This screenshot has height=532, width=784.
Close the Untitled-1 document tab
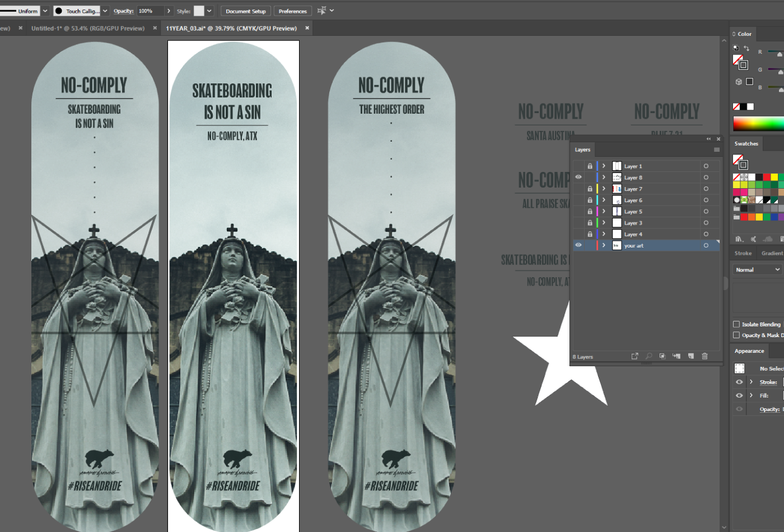[x=155, y=28]
